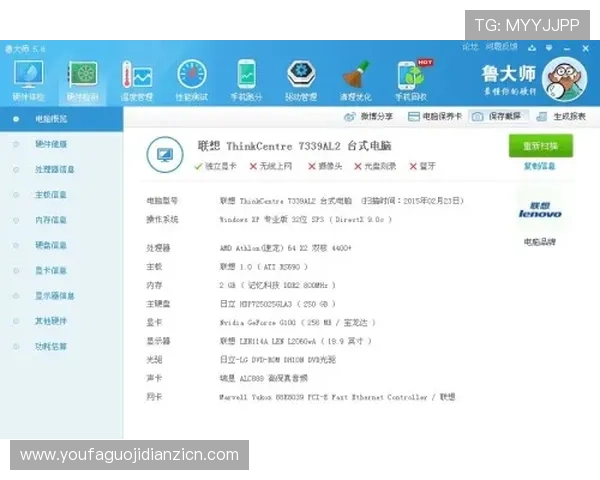Click the 微博分享 Weibo share button
The height and width of the screenshot is (480, 600).
click(371, 117)
